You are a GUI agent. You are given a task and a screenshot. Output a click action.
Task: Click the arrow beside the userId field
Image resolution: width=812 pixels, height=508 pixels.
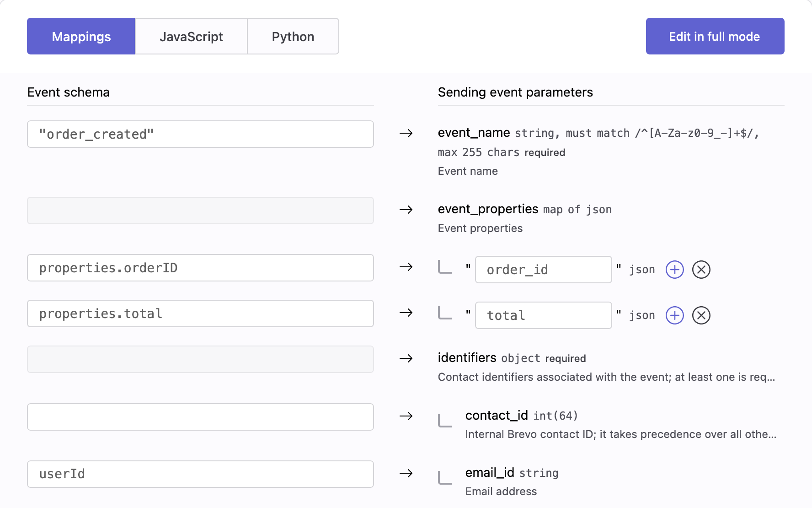406,473
